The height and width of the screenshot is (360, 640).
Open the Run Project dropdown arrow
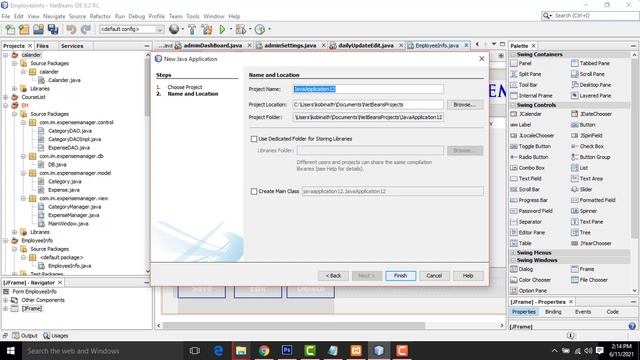point(231,29)
